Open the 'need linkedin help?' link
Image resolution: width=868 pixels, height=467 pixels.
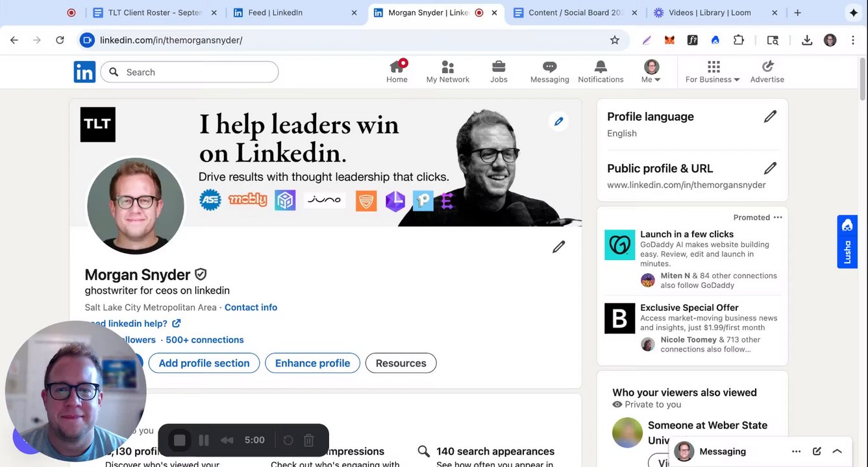tap(134, 324)
